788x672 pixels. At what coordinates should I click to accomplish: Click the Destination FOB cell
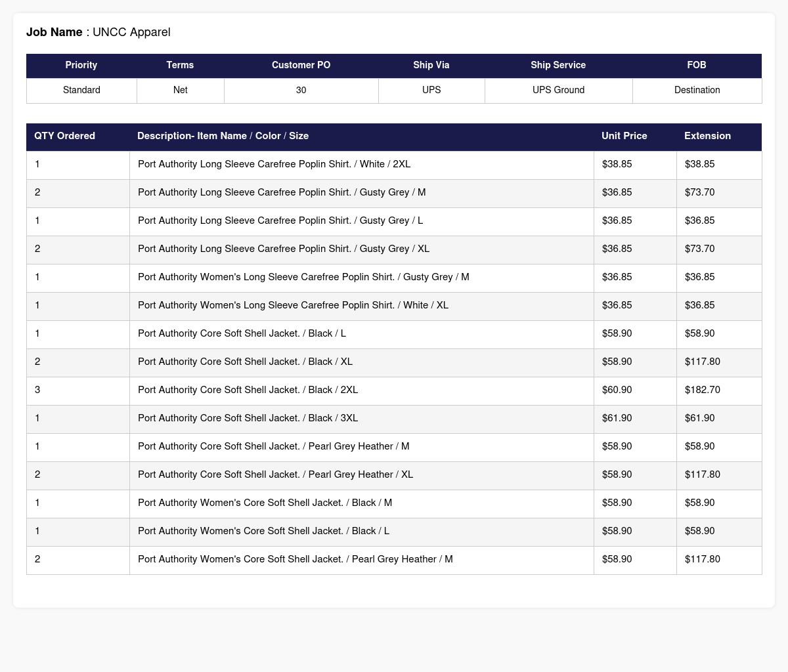697,91
